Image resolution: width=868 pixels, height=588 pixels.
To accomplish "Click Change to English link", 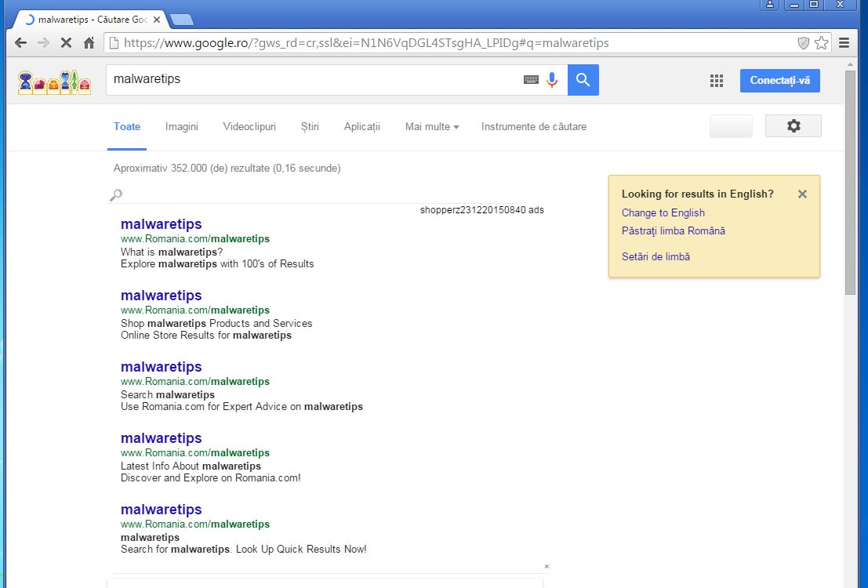I will point(663,212).
